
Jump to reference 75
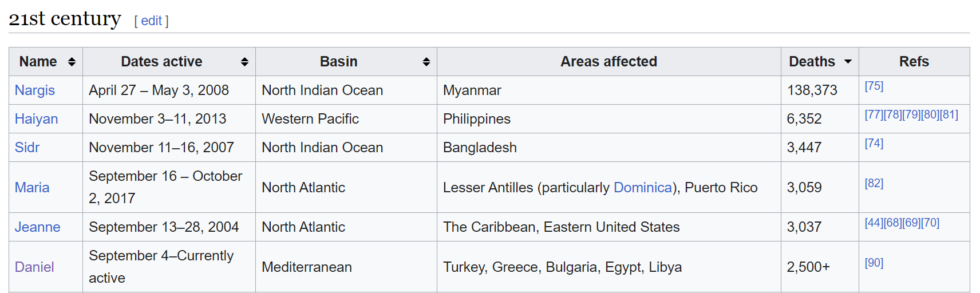[874, 86]
